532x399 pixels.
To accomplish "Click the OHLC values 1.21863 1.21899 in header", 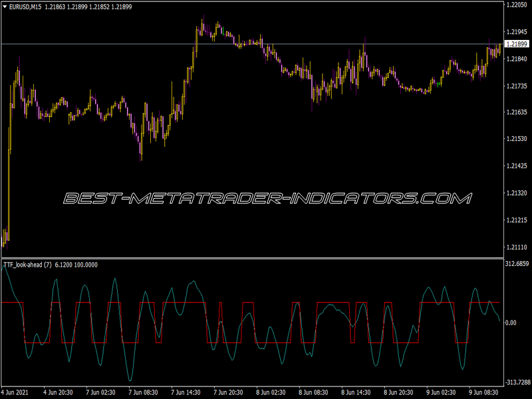I will coord(66,7).
